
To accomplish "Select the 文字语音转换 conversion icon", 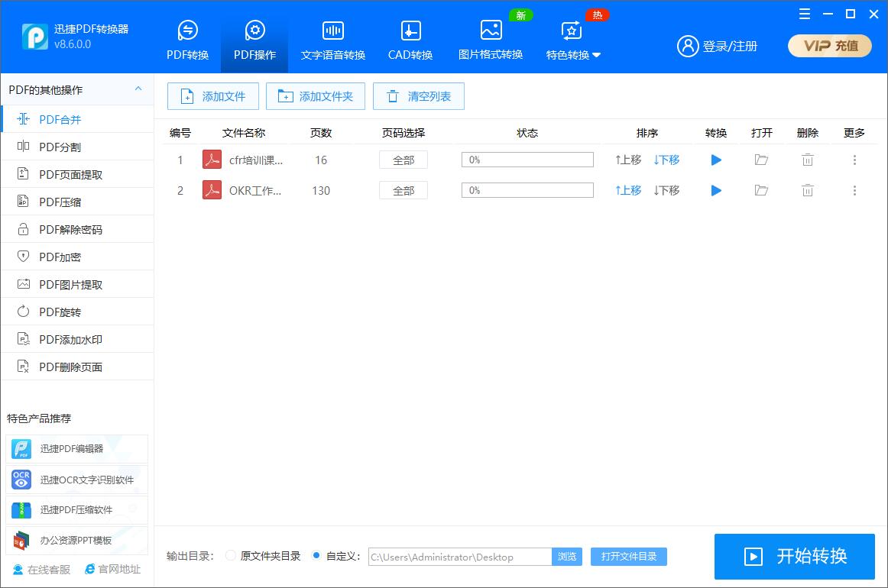I will click(x=332, y=38).
